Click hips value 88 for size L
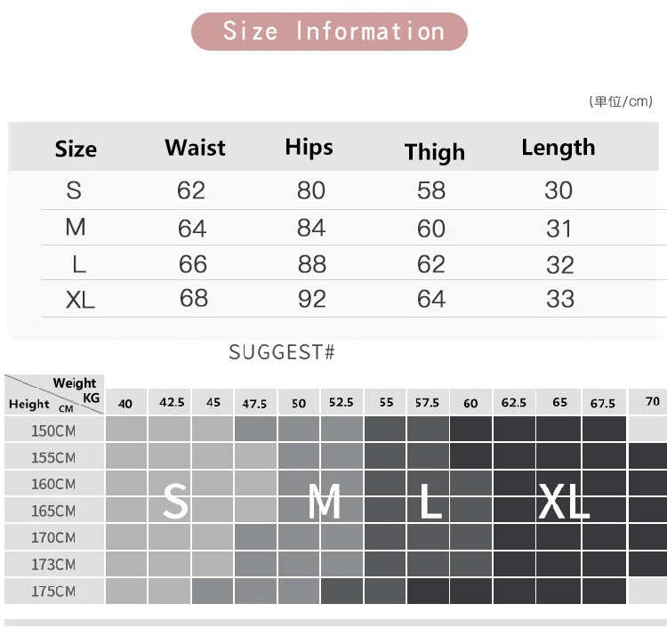667x644 pixels. pos(312,264)
